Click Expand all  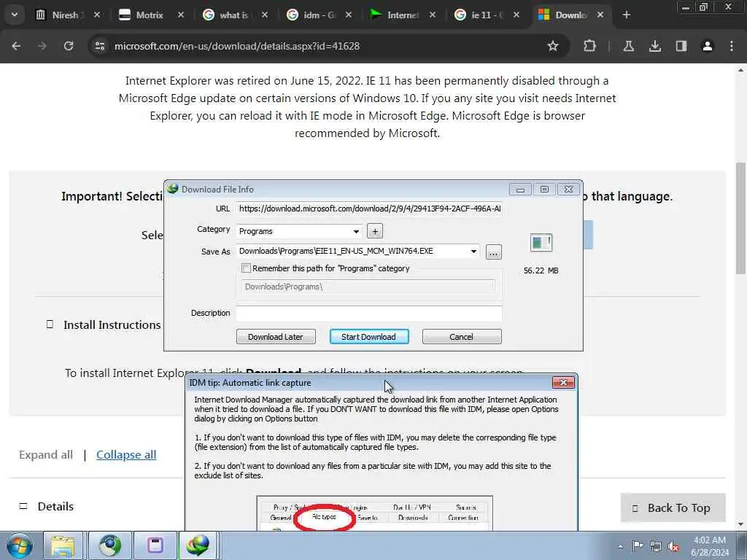(46, 455)
